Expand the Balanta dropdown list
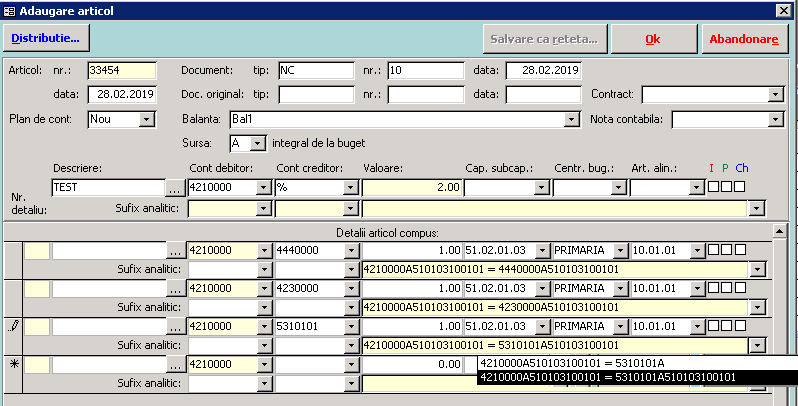 (x=572, y=119)
